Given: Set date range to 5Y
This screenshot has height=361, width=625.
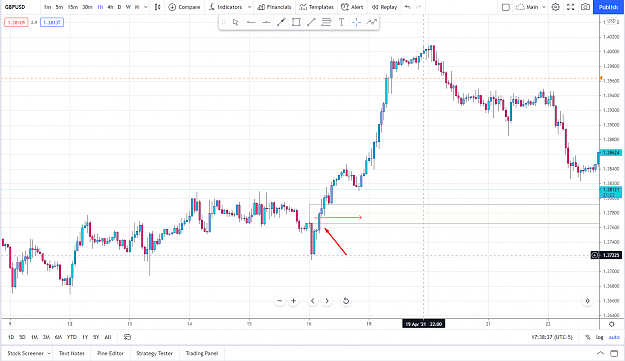Looking at the screenshot, I should [x=96, y=337].
